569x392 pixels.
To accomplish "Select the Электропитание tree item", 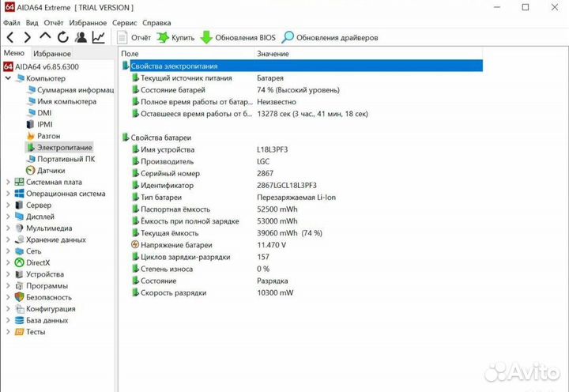I will (59, 147).
